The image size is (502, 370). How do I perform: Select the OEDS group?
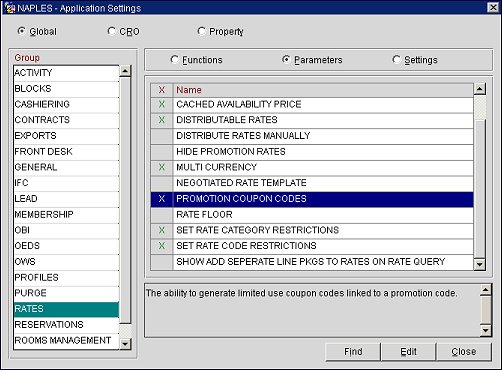click(66, 246)
